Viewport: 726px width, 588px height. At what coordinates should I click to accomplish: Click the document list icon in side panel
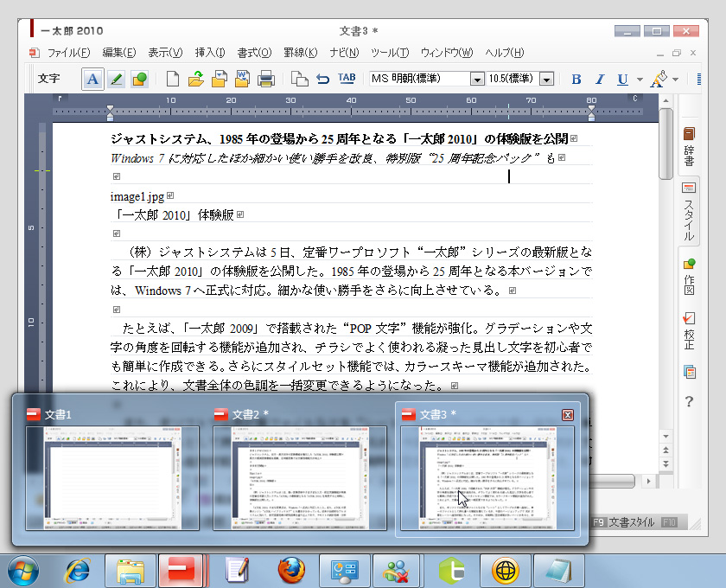coord(690,372)
